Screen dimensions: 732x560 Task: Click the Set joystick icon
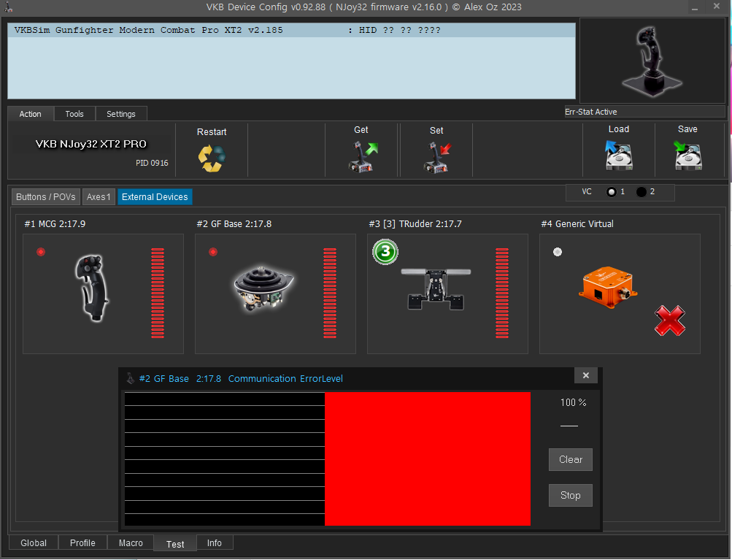(x=437, y=158)
